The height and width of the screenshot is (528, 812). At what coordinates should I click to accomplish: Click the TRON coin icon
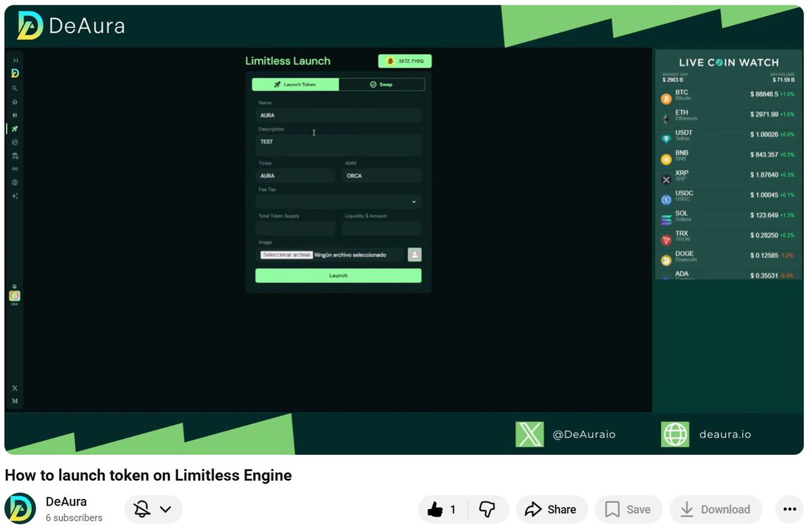tap(666, 240)
